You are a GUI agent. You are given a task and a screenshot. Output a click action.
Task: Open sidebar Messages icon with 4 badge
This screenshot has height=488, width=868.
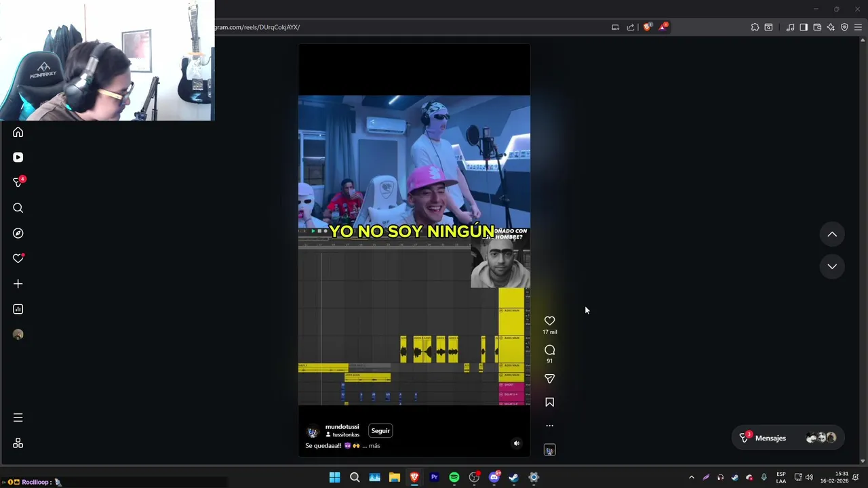pyautogui.click(x=18, y=182)
